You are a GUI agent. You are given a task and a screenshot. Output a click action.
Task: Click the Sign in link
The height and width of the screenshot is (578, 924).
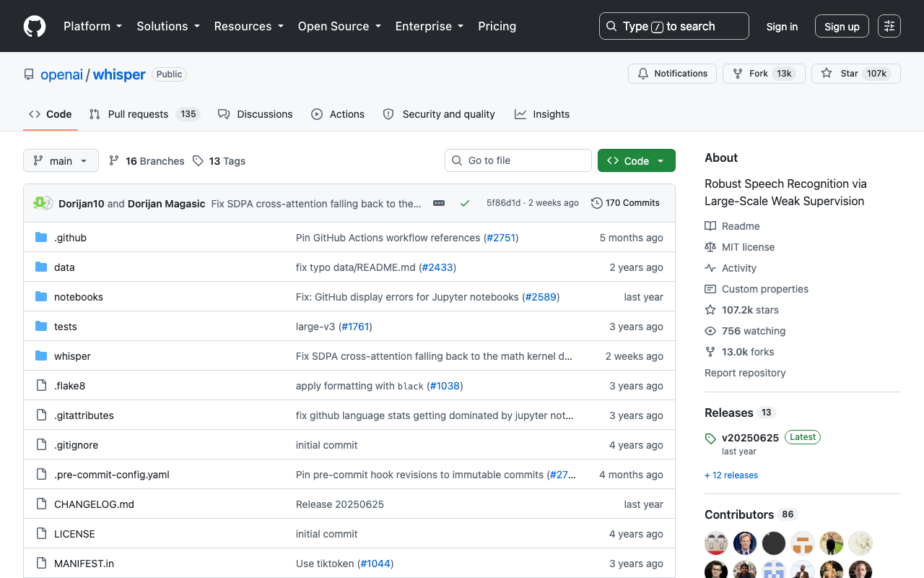pos(782,27)
